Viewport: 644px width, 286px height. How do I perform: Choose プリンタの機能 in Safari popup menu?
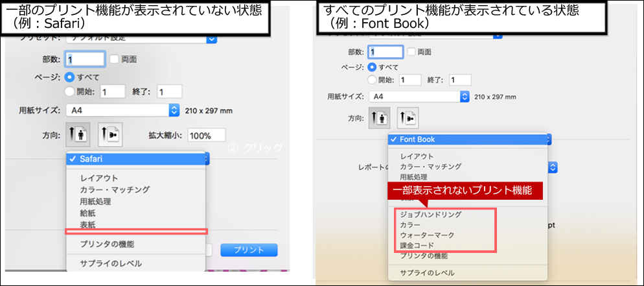coord(107,244)
